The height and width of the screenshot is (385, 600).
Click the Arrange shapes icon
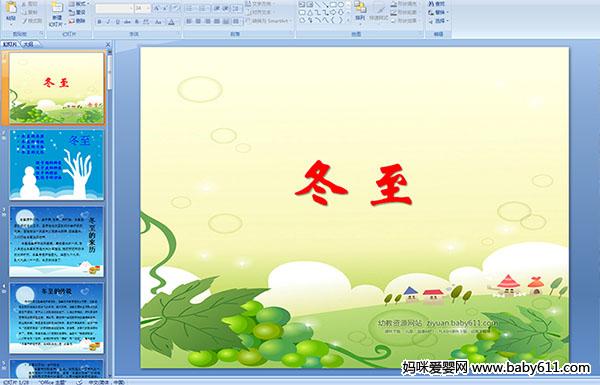[360, 10]
